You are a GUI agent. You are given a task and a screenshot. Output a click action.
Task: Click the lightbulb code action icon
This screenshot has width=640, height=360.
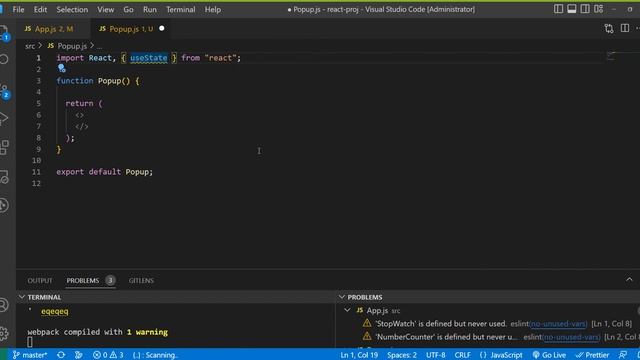61,68
